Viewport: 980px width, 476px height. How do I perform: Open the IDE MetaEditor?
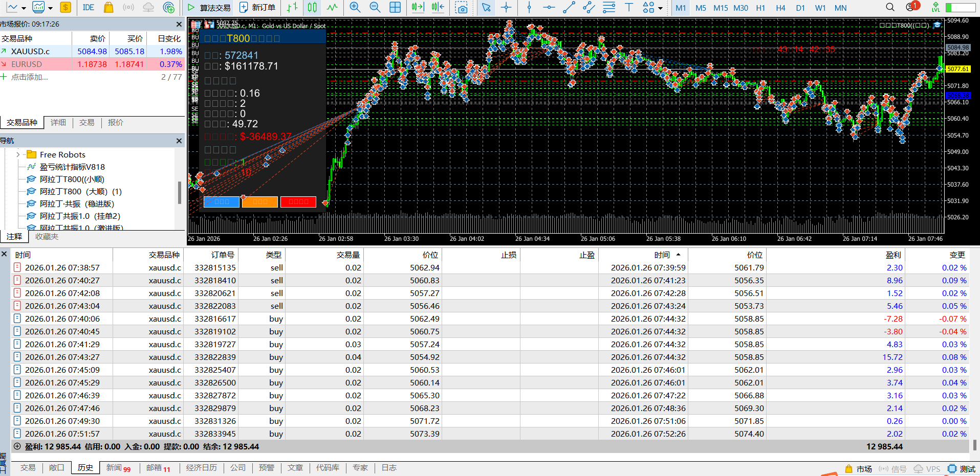pos(89,8)
